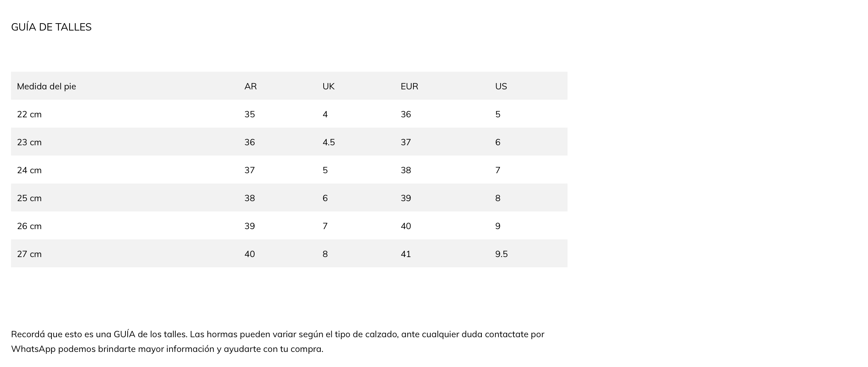The image size is (868, 367).
Task: Select the Medida del pie column header
Action: 46,86
